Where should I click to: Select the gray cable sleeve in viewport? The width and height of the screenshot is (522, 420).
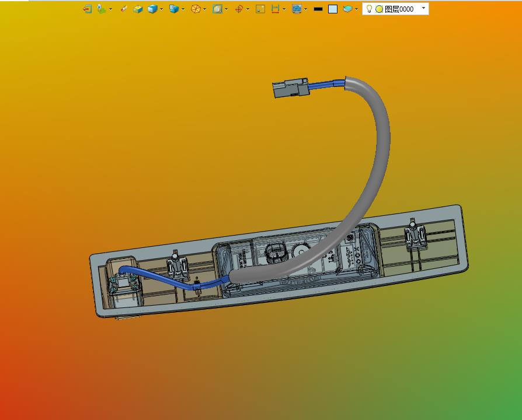[383, 139]
